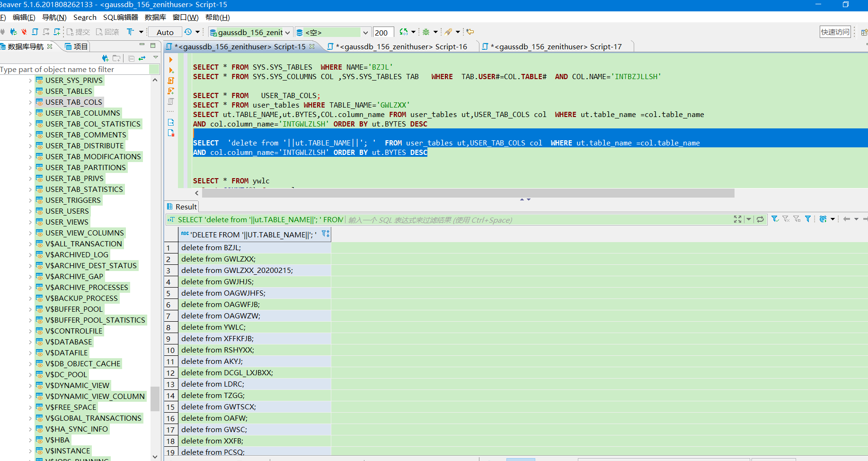The height and width of the screenshot is (461, 868).
Task: Click the explain execution plan icon
Action: pos(171,101)
